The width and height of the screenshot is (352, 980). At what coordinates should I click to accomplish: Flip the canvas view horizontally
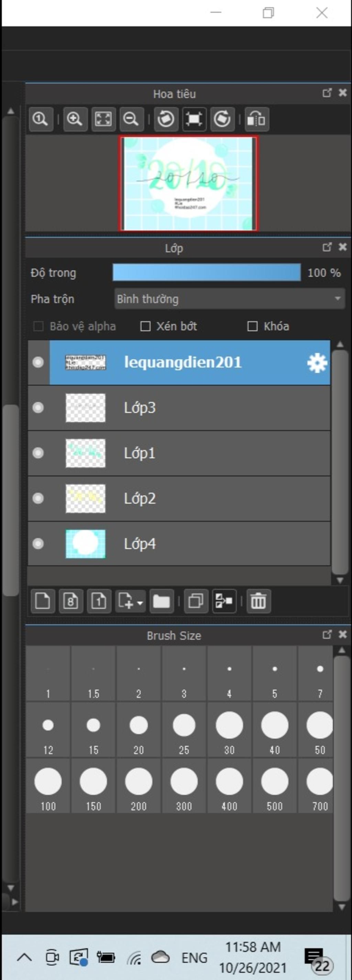coord(256,119)
